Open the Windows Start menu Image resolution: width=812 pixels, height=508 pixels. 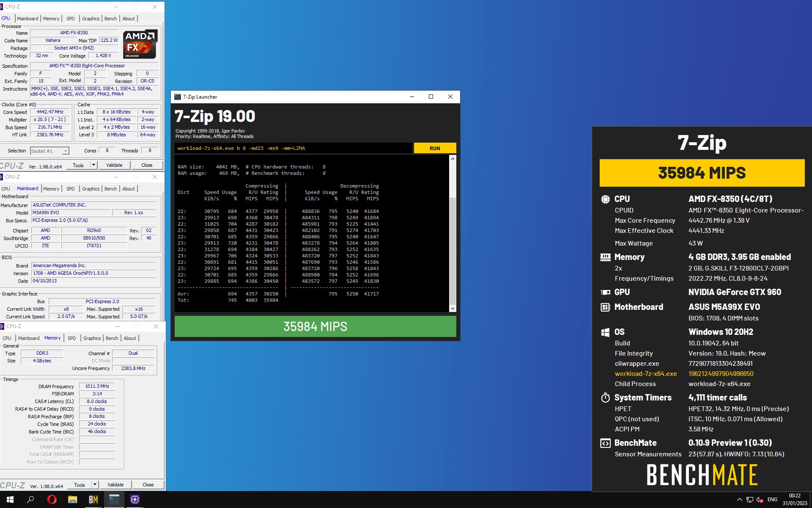pos(10,500)
